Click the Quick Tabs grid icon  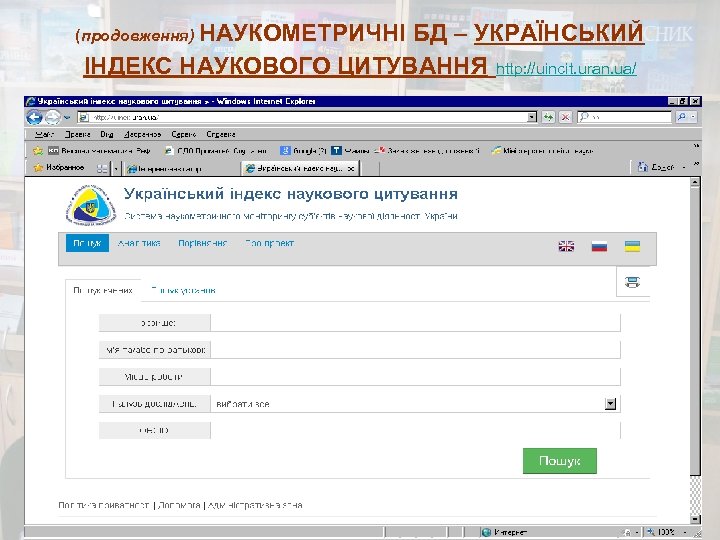point(102,169)
